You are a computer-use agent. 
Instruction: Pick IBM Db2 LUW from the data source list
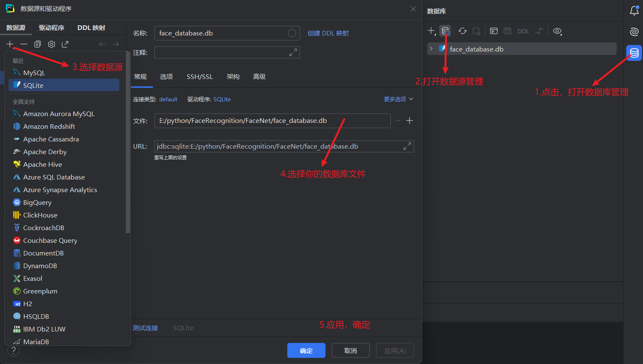pyautogui.click(x=64, y=329)
